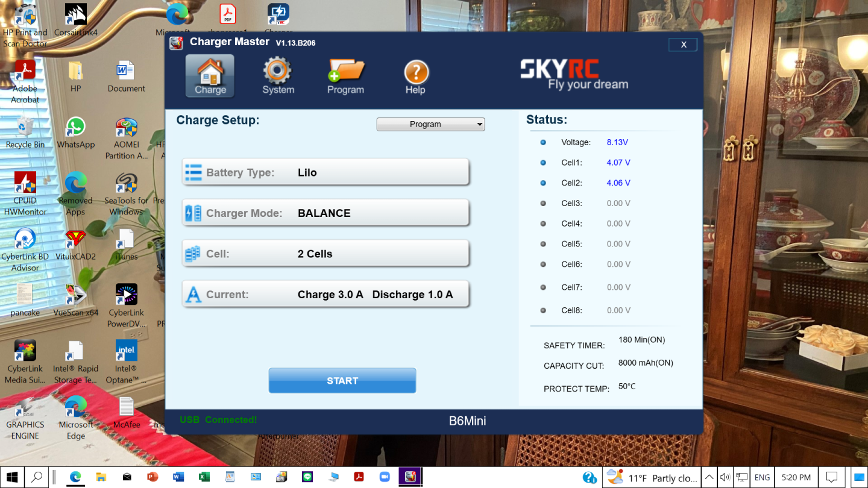This screenshot has height=488, width=868.
Task: Click the safety timer value 180 Min(ON)
Action: click(641, 340)
